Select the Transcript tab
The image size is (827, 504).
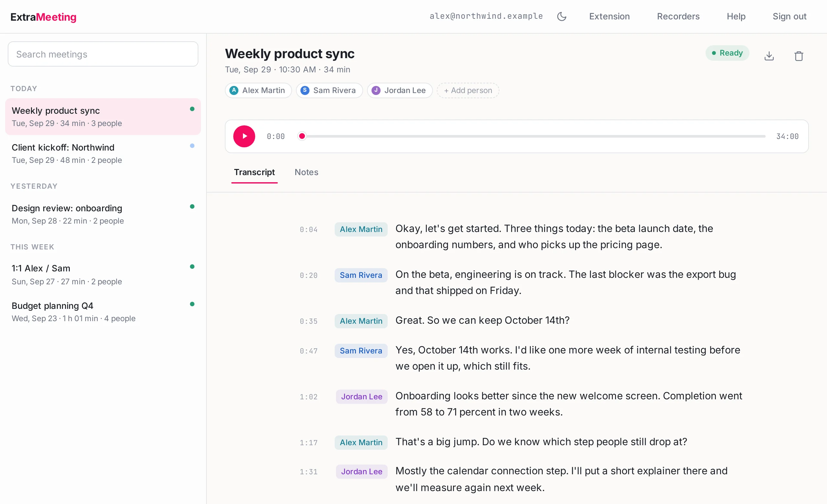pyautogui.click(x=255, y=172)
